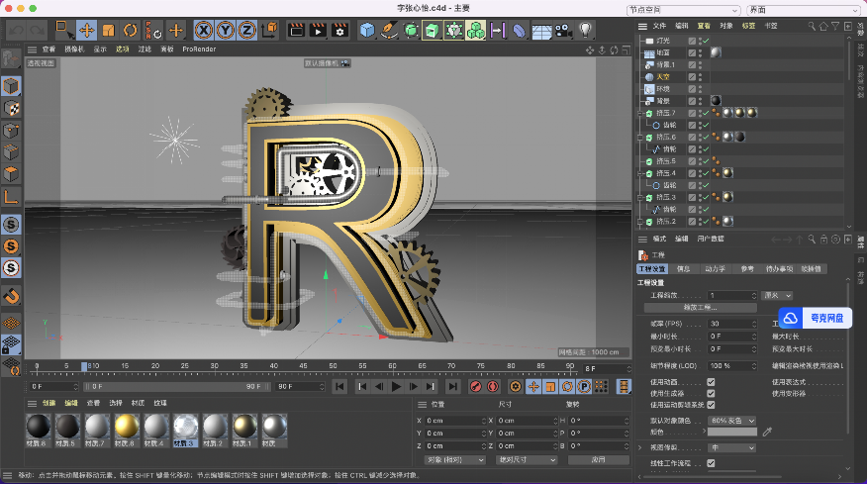This screenshot has height=484, width=868.
Task: Click the cube primitive object icon
Action: (x=367, y=31)
